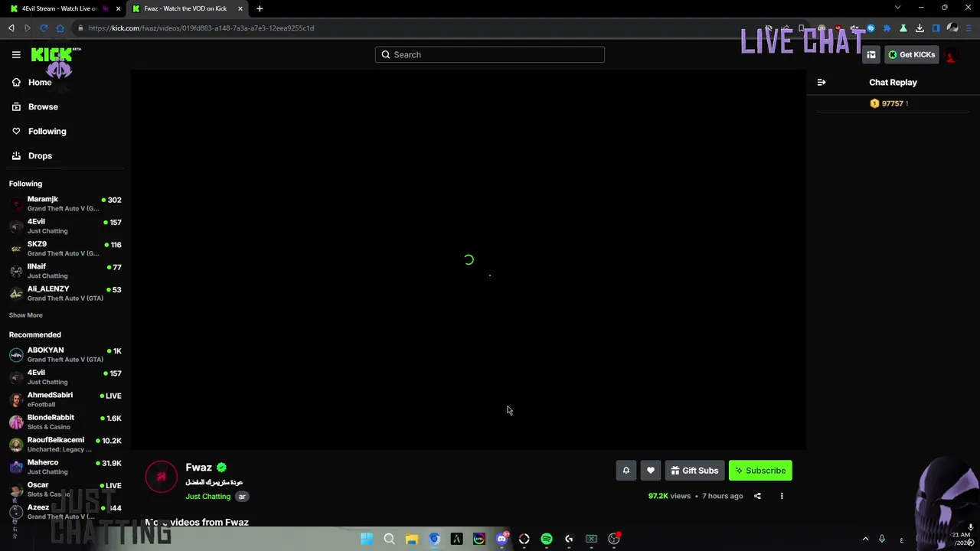The width and height of the screenshot is (980, 551).
Task: Click the labs flask toolbar icon
Action: point(903,28)
